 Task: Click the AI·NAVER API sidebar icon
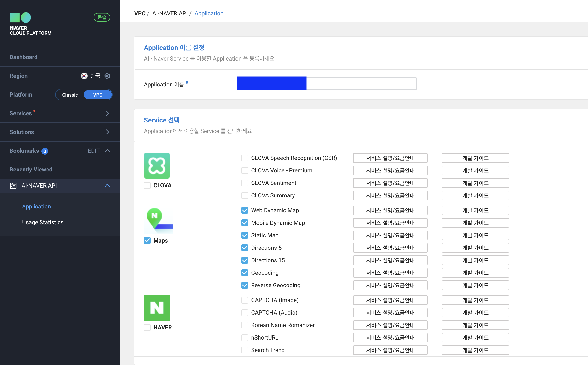point(13,185)
